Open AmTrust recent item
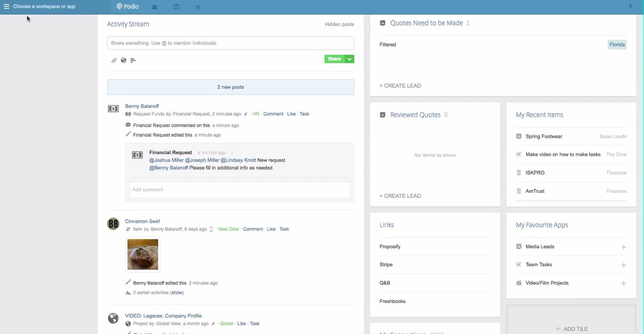The image size is (644, 334). point(535,191)
